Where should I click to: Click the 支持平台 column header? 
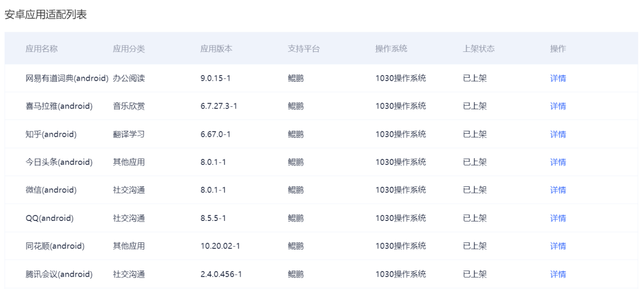click(x=304, y=49)
